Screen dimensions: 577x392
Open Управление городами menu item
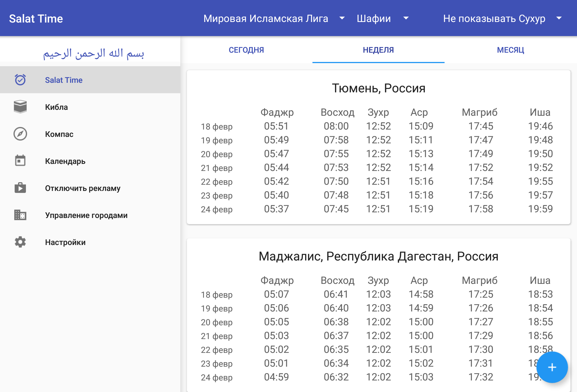(86, 215)
